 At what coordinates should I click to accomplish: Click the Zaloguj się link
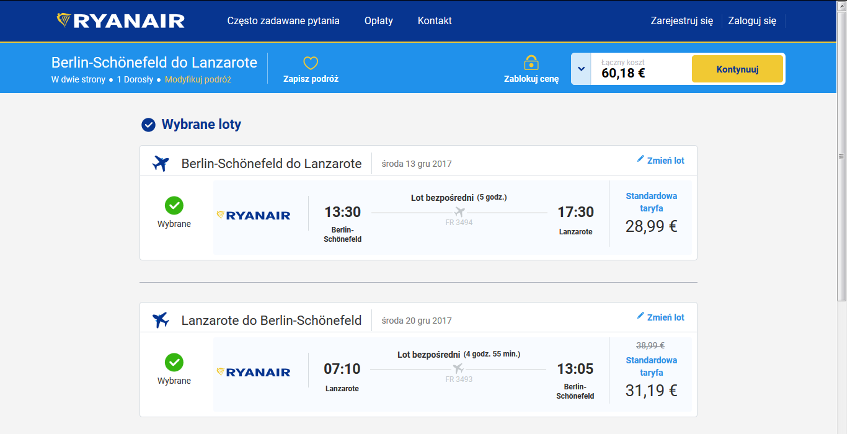tap(752, 20)
